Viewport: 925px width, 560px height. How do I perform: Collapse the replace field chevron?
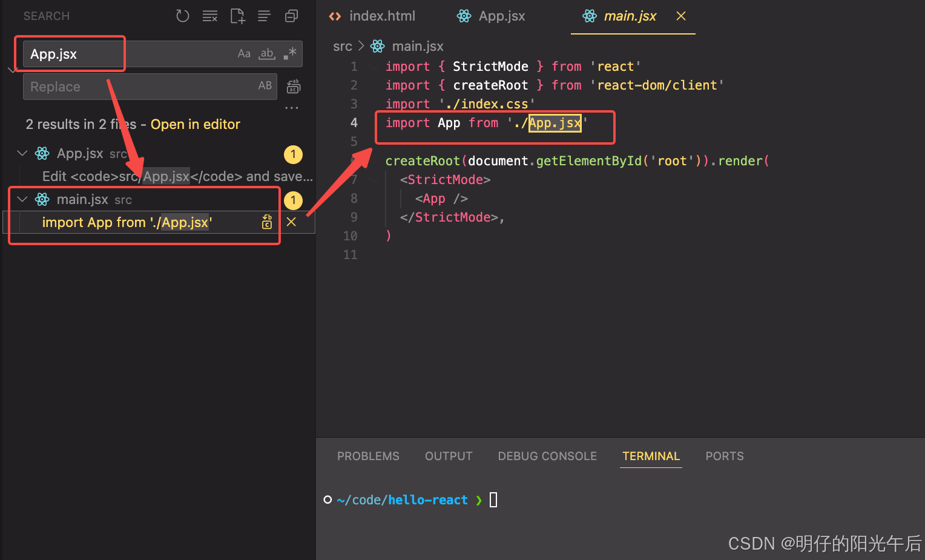(12, 70)
